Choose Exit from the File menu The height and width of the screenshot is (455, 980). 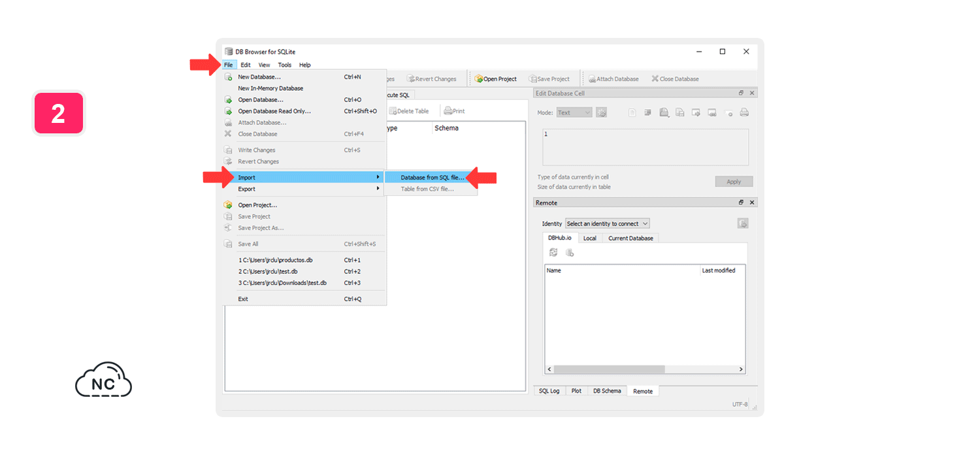pos(304,299)
